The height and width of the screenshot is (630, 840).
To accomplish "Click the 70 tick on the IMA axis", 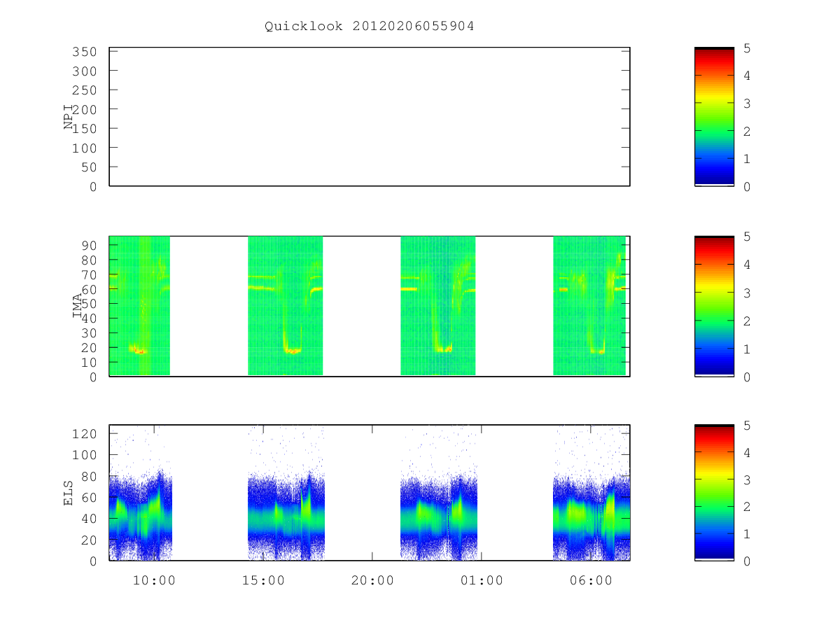I will coord(90,274).
